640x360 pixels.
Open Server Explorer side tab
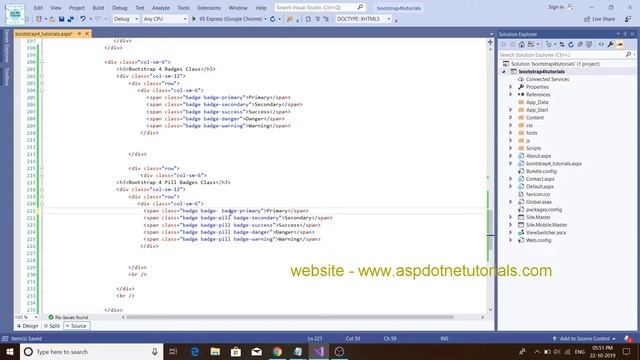point(6,46)
